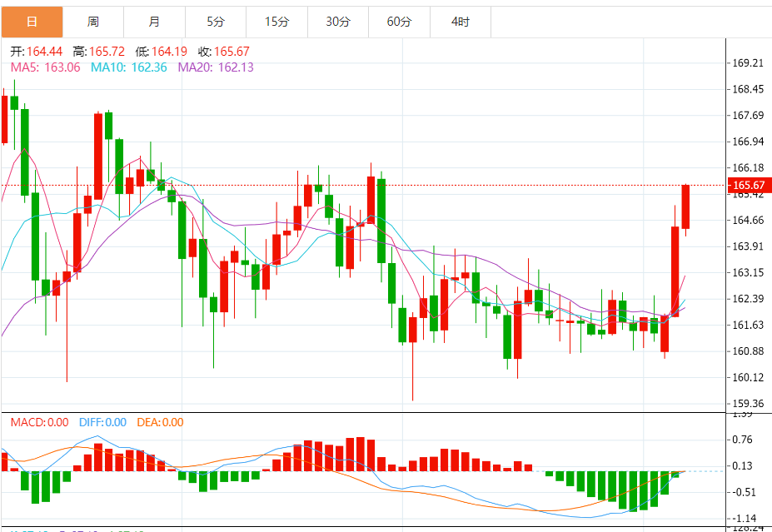Click the 159.36 price axis label
772x532 pixels.
tap(749, 404)
